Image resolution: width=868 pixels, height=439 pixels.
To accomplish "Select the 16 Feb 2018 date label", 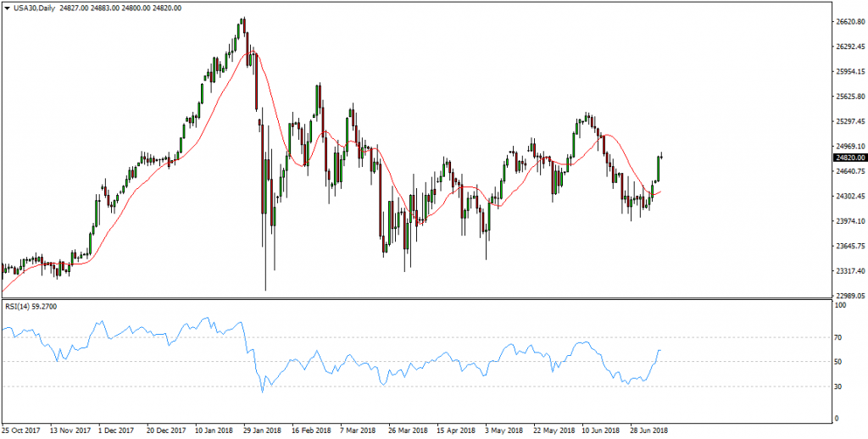I will (310, 430).
